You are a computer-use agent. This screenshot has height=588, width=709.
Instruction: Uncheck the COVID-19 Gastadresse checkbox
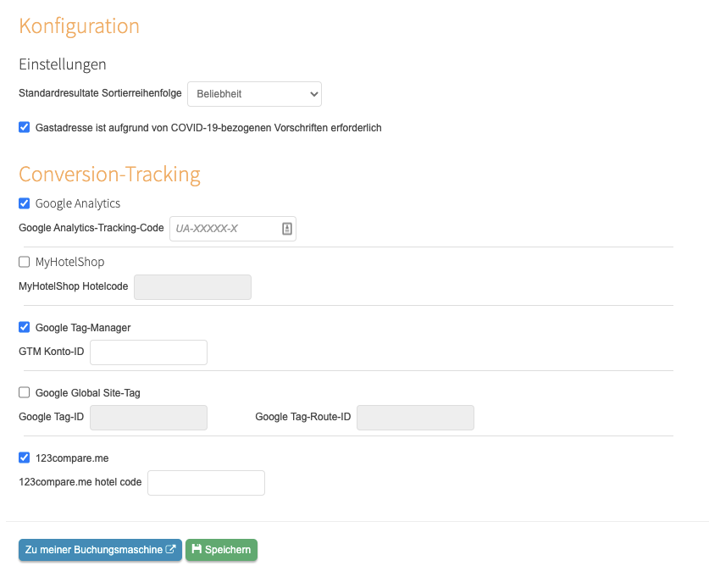[x=25, y=127]
